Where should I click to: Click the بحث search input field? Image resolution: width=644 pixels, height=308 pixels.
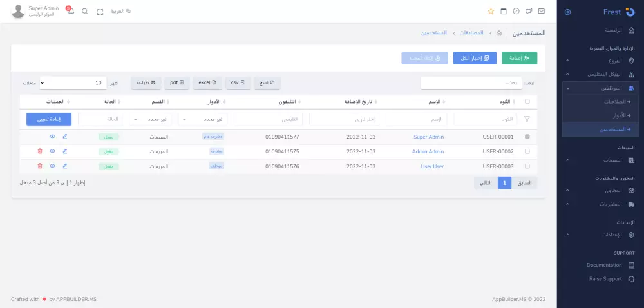(471, 83)
